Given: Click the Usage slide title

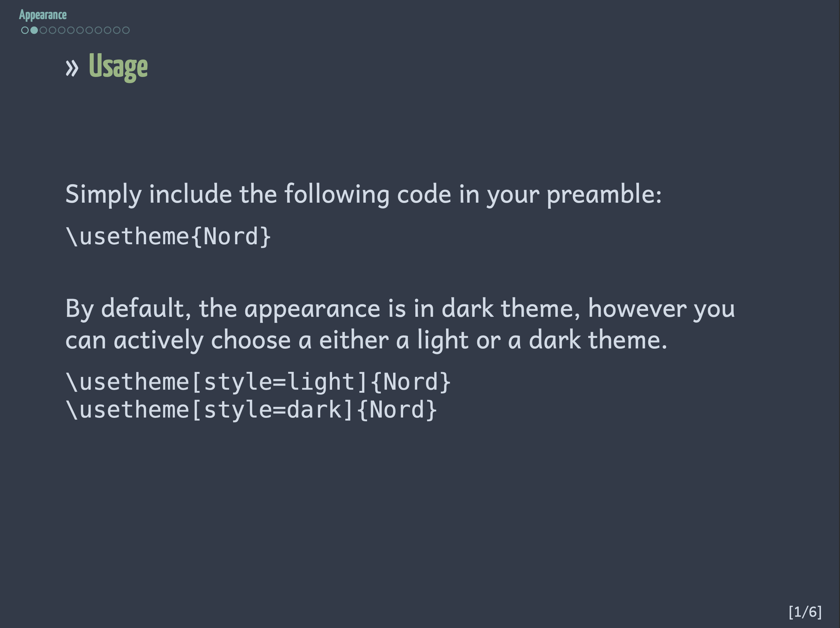Looking at the screenshot, I should (118, 66).
